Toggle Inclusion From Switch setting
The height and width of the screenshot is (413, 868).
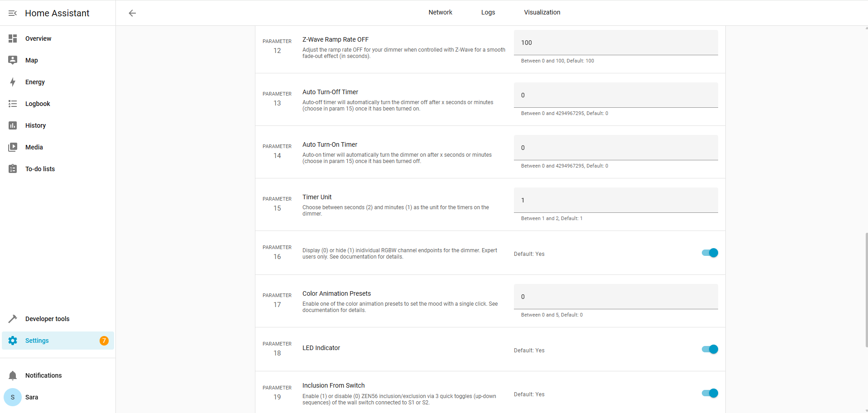pos(710,393)
